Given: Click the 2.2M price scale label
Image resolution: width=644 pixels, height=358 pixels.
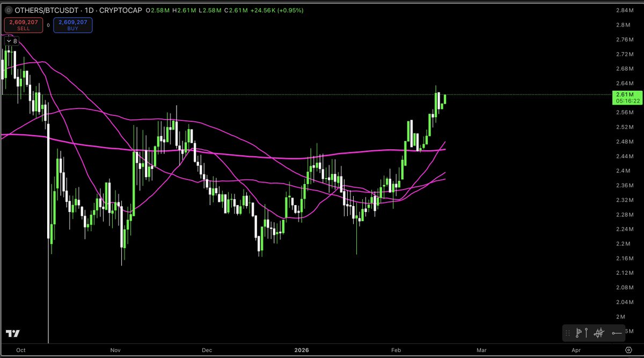Looking at the screenshot, I should [624, 244].
